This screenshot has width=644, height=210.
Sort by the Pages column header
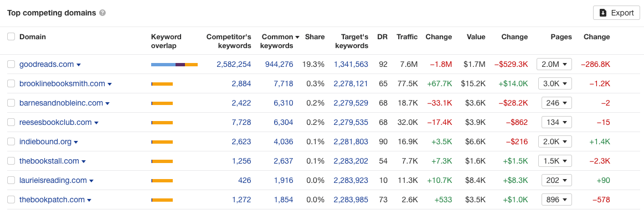coord(561,36)
